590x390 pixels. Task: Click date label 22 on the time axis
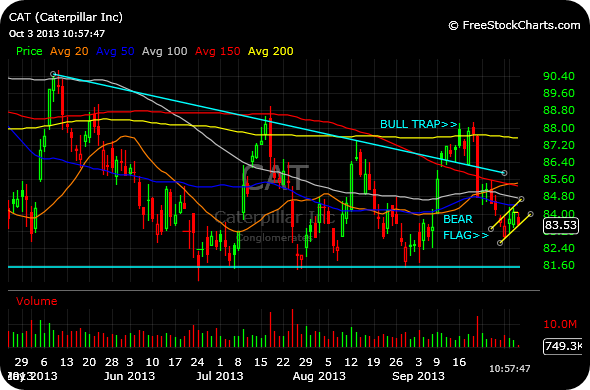[x=283, y=362]
